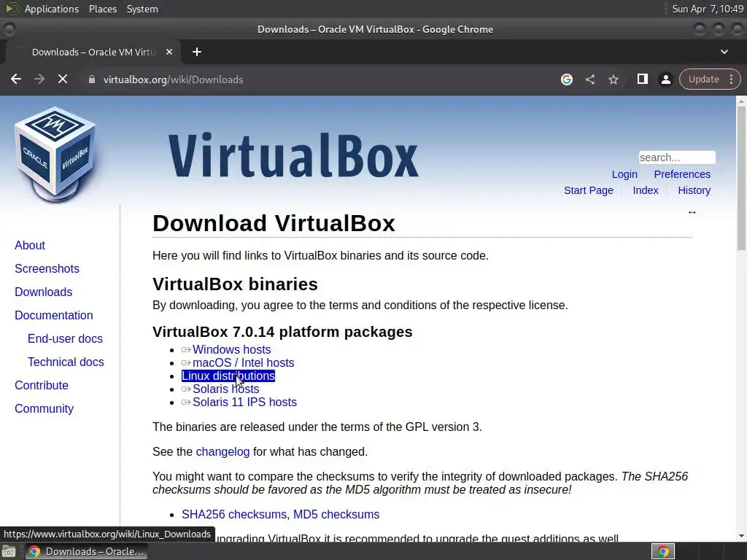Open the SHA256 checksums link
The height and width of the screenshot is (560, 747).
pos(234,515)
